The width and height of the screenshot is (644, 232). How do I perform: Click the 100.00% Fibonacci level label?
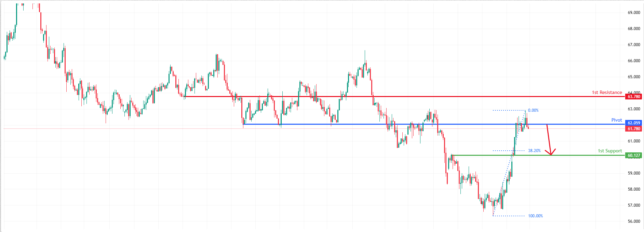535,216
